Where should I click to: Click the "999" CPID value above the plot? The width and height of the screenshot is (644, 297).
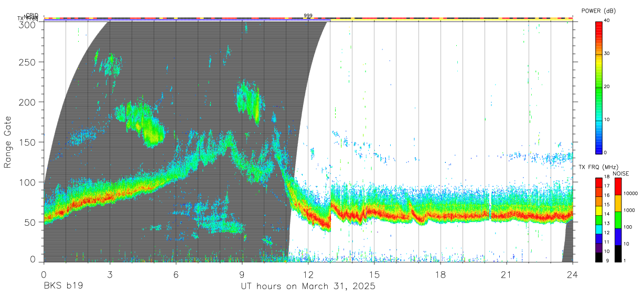tap(308, 16)
